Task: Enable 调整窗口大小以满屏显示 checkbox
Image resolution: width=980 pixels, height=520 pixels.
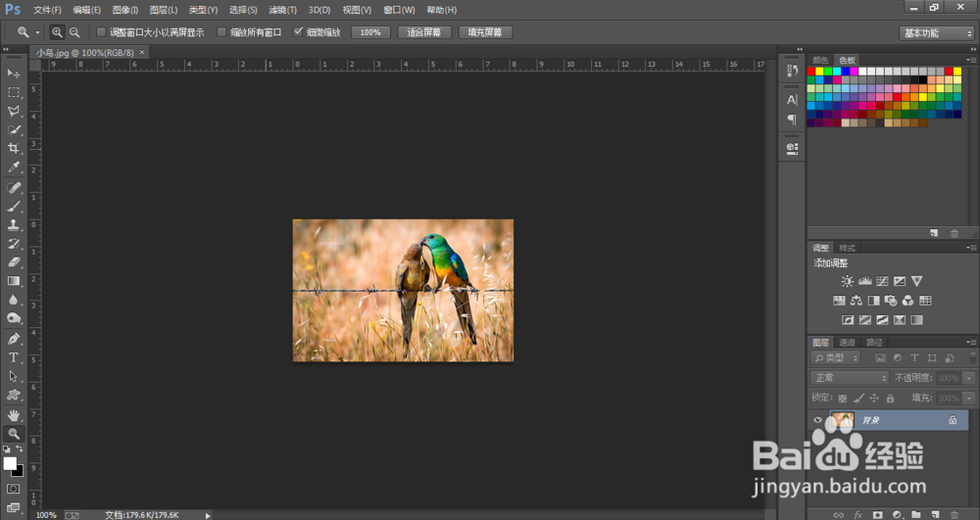Action: pyautogui.click(x=101, y=32)
